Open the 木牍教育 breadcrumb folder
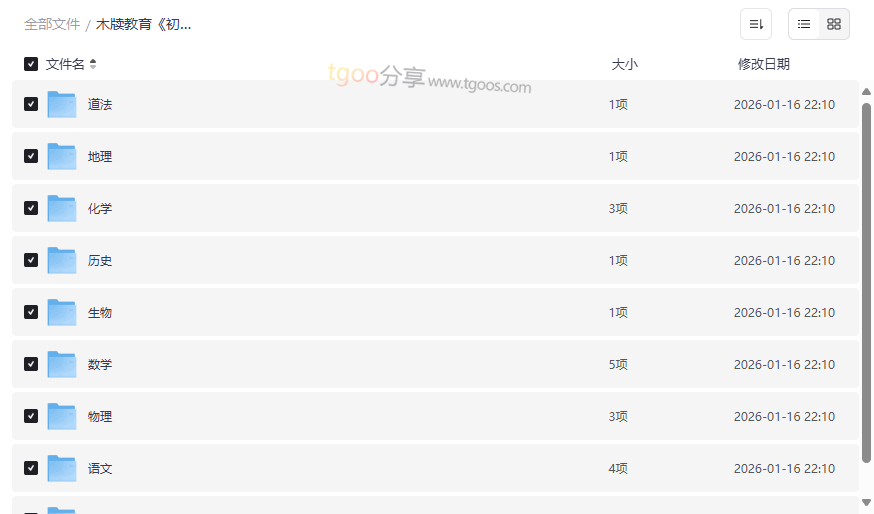 coord(143,24)
